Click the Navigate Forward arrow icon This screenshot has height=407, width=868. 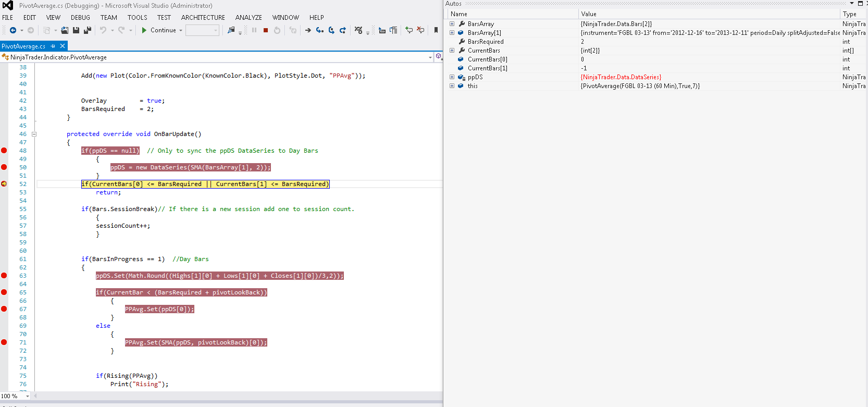coord(31,30)
